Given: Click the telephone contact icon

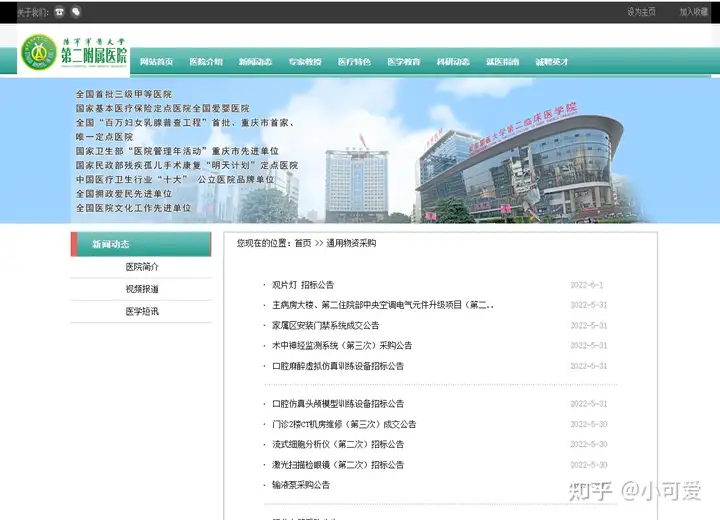Looking at the screenshot, I should coord(59,12).
